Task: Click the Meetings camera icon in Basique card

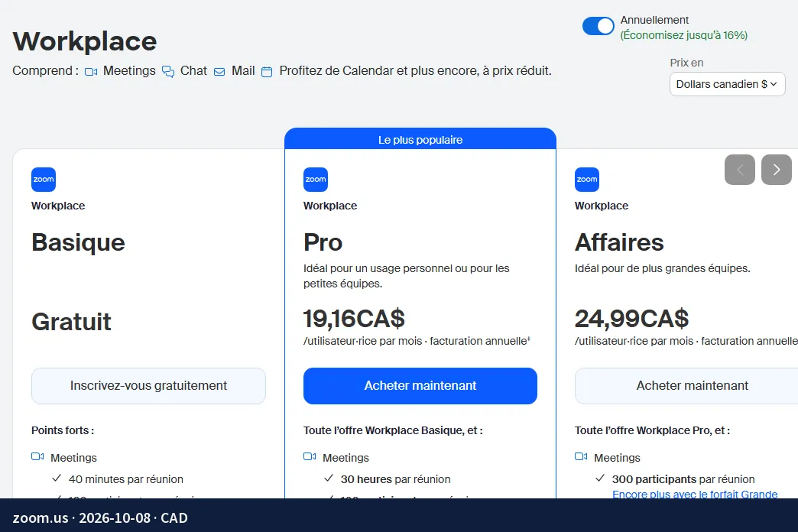Action: (x=37, y=456)
